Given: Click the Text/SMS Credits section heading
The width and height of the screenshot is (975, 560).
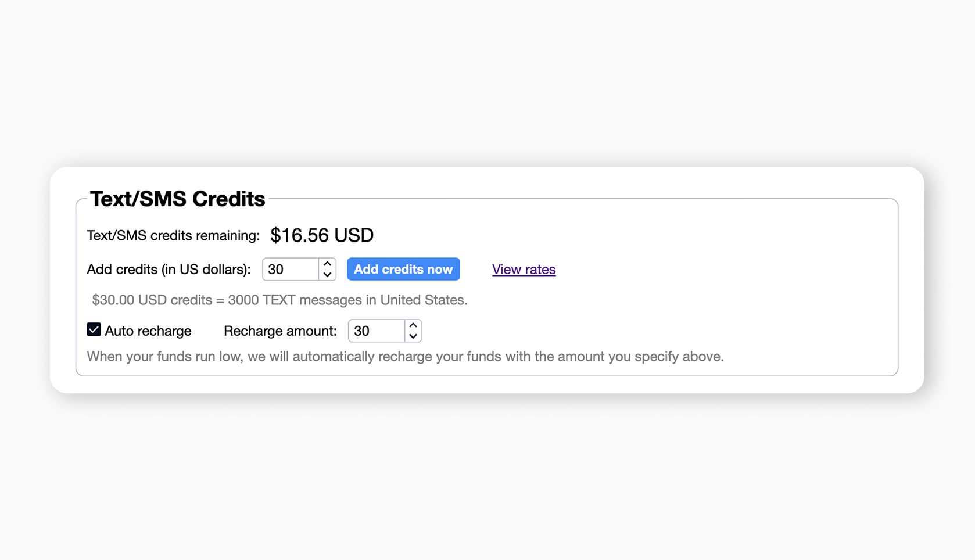Looking at the screenshot, I should (x=177, y=199).
